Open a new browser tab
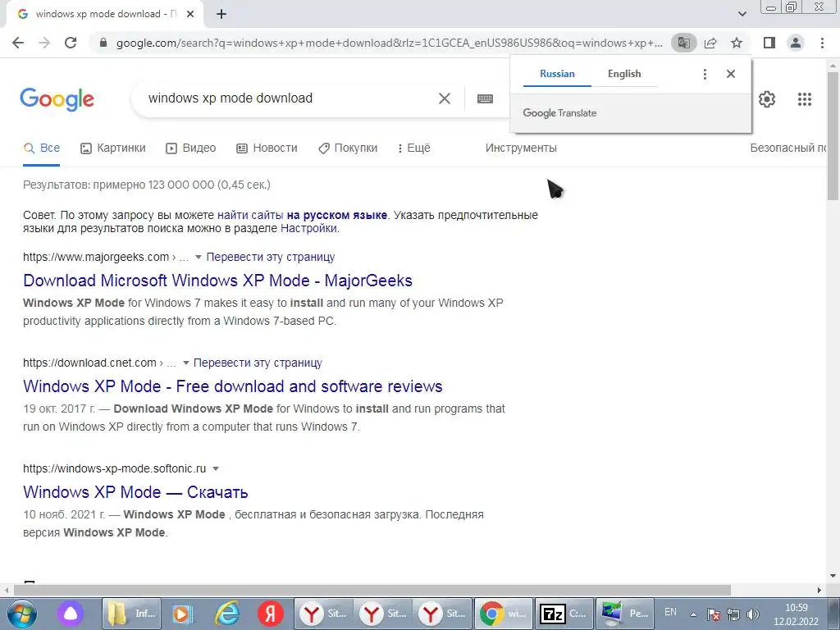This screenshot has width=840, height=630. 221,15
